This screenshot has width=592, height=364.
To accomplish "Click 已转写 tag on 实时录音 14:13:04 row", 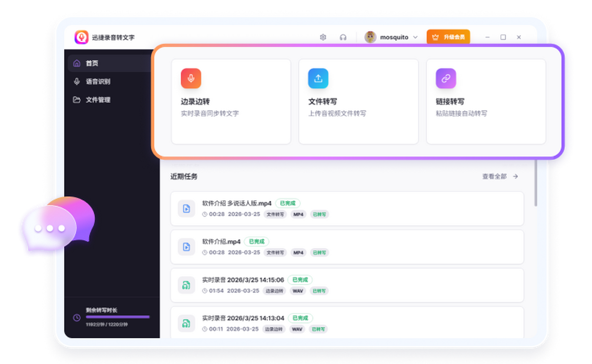I will tap(318, 329).
